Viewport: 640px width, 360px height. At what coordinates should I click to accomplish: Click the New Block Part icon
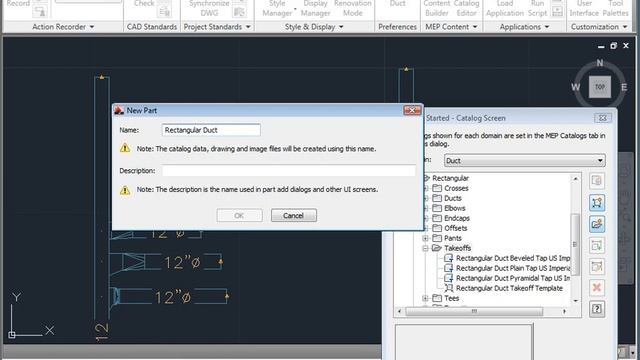(x=597, y=224)
